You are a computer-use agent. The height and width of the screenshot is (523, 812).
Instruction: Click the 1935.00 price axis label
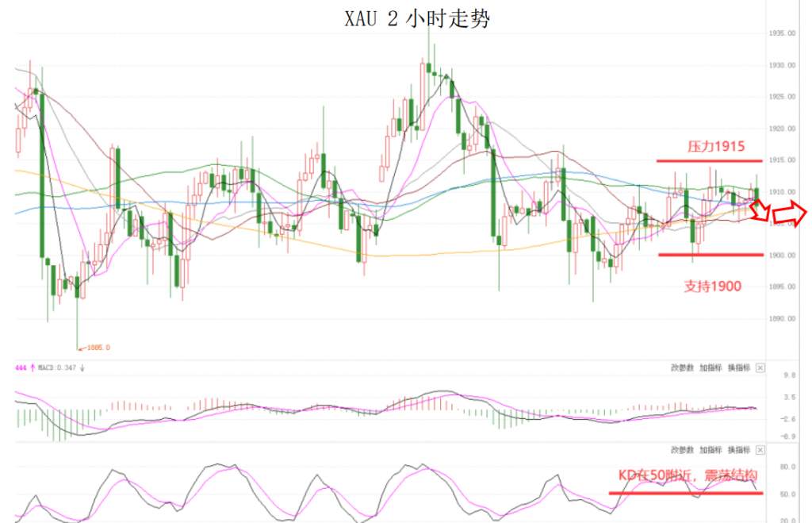pyautogui.click(x=782, y=33)
